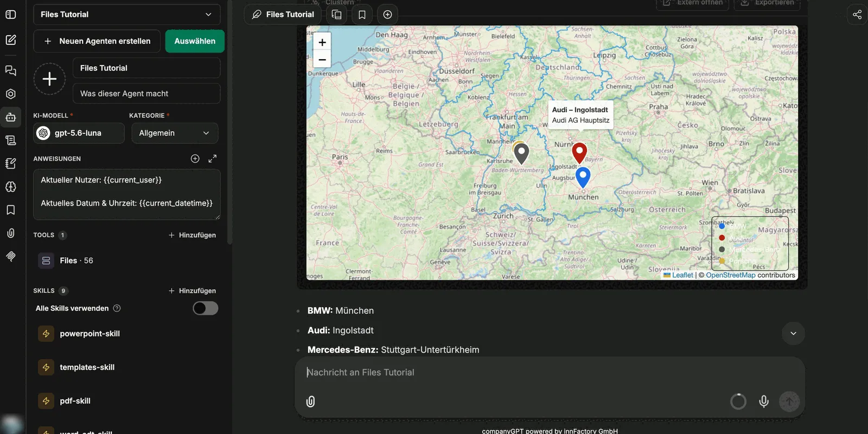Open the OpenStreetMap attribution link
Image resolution: width=868 pixels, height=434 pixels.
(730, 275)
